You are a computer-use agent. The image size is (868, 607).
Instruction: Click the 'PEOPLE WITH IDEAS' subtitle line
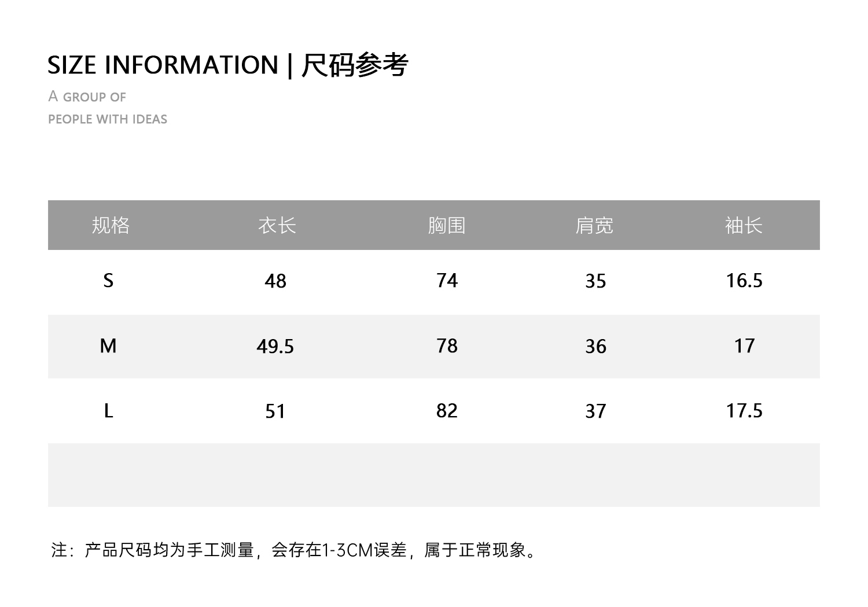pos(108,119)
